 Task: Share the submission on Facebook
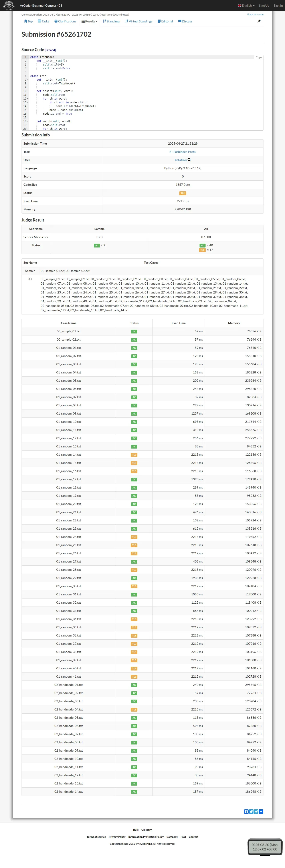[x=246, y=811]
